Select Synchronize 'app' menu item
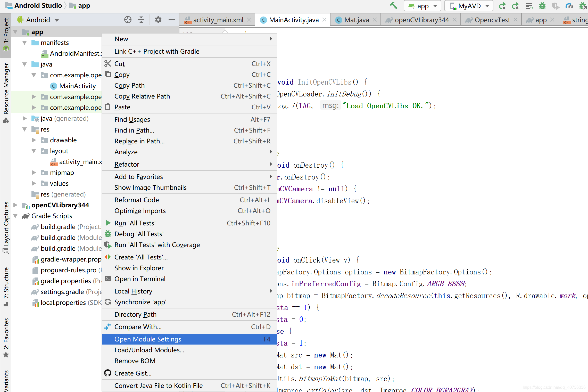The height and width of the screenshot is (392, 588). (189, 302)
